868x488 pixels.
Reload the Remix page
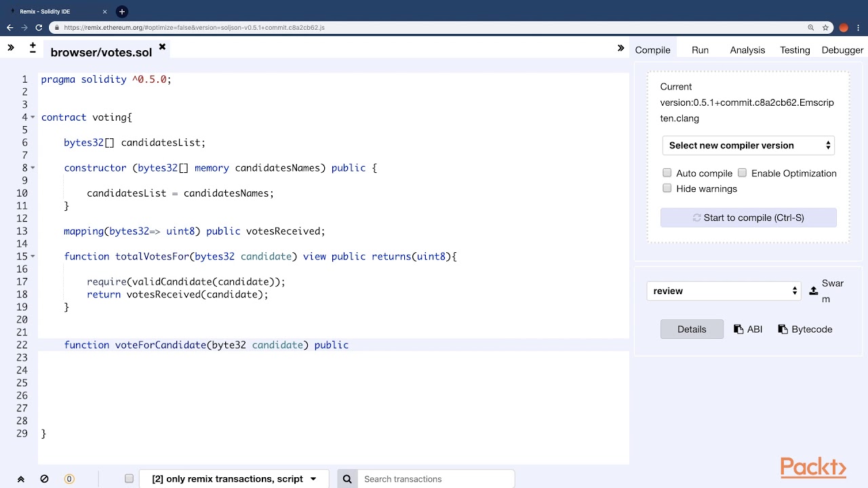(39, 28)
